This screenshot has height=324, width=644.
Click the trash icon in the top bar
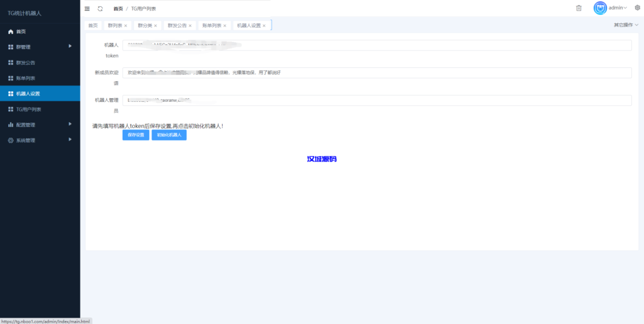pyautogui.click(x=579, y=8)
